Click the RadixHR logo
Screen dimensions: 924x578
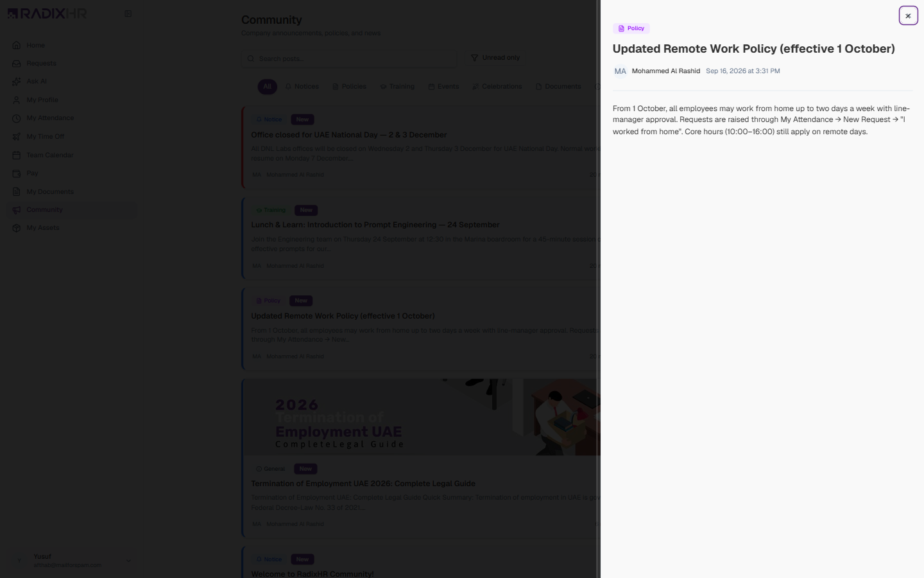pos(47,13)
